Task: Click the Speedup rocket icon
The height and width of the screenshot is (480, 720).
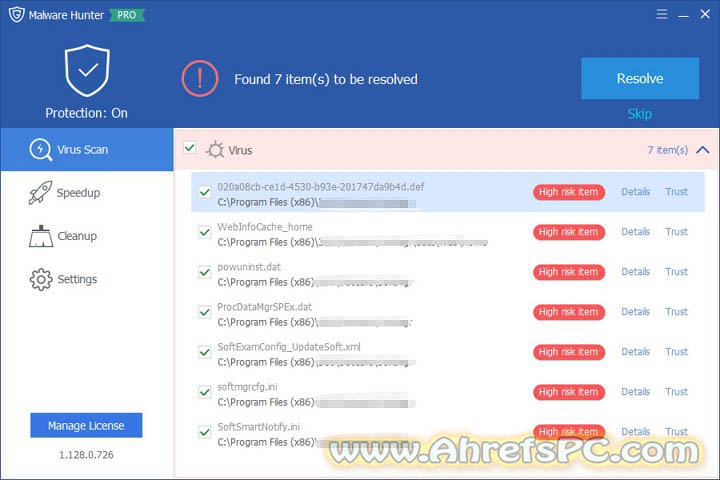Action: [40, 193]
